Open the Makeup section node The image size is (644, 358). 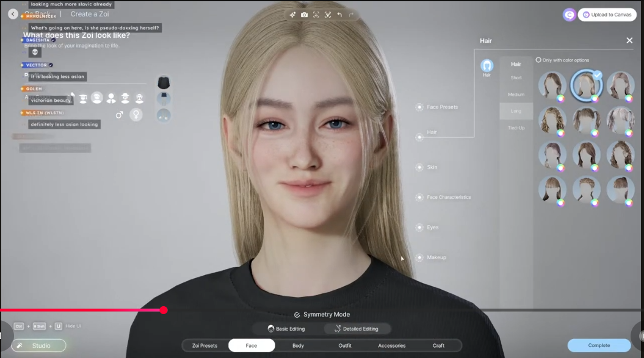pos(419,258)
